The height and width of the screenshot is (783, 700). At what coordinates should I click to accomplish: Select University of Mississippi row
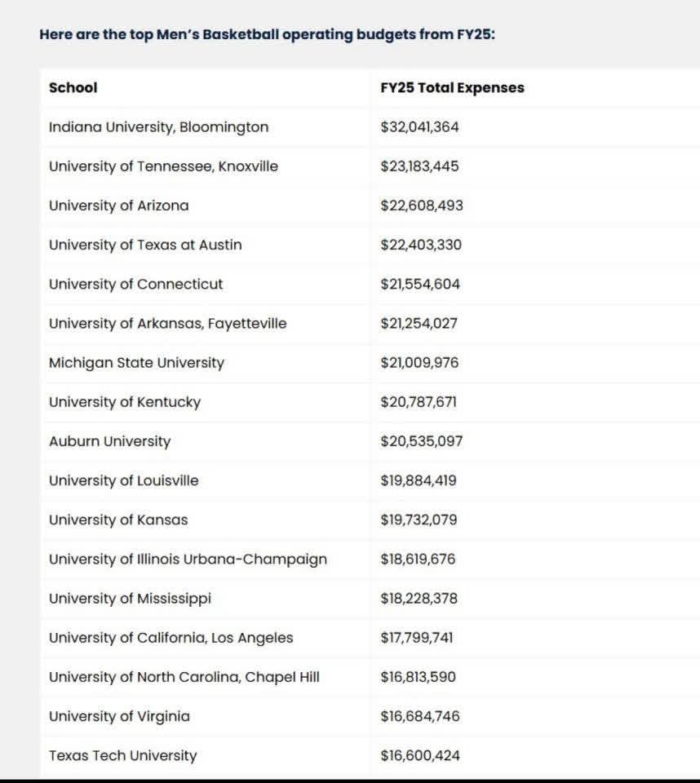(130, 599)
